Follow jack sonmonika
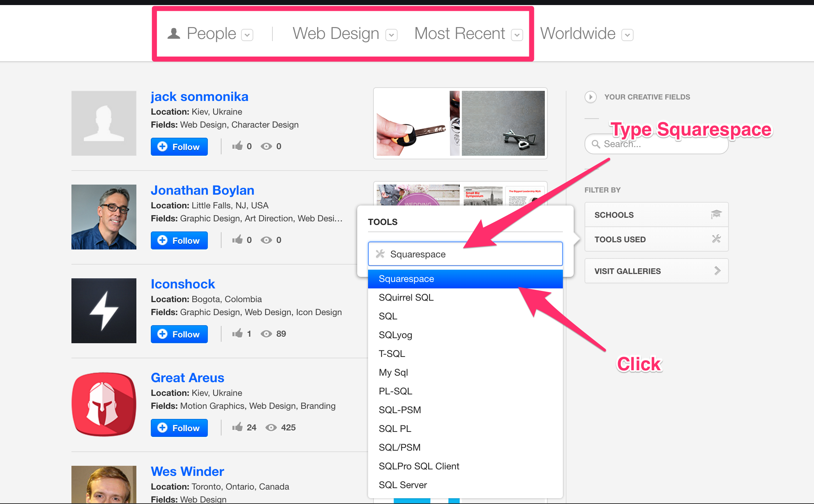 click(179, 147)
